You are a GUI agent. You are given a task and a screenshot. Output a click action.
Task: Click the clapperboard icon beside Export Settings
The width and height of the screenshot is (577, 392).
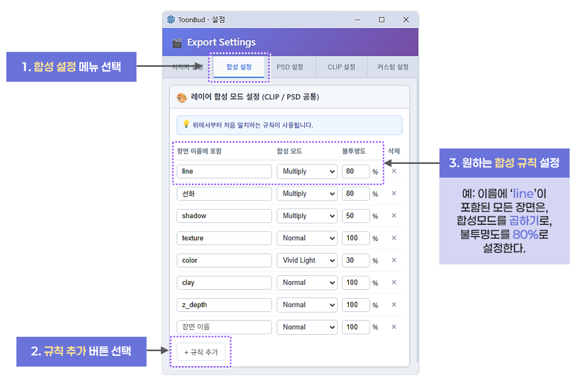[x=177, y=43]
